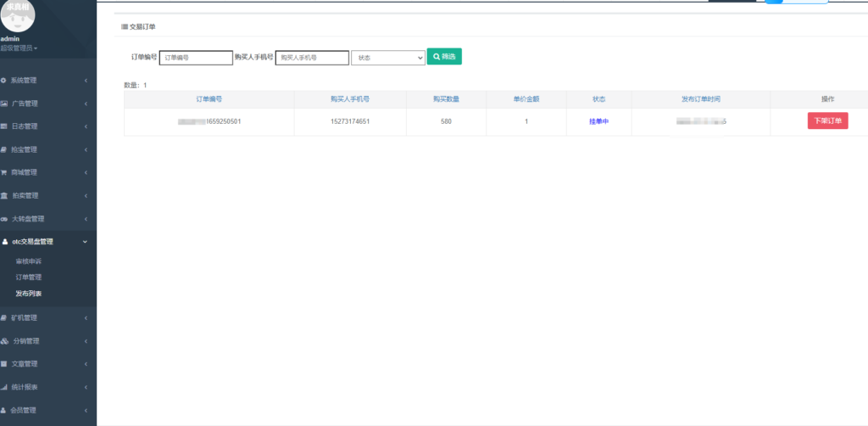This screenshot has height=426, width=868.
Task: Click the chart icon beside 统计报表
Action: point(4,387)
